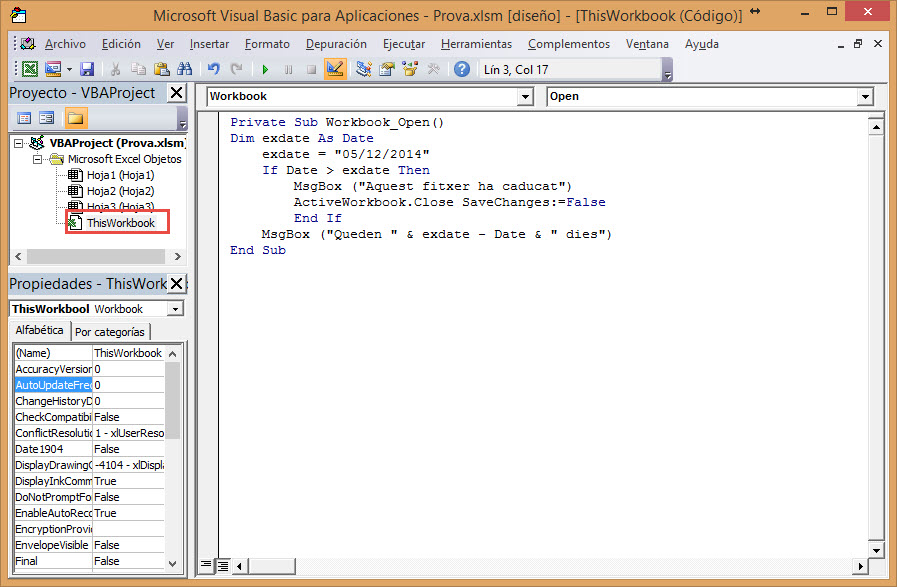Open the Herramientas menu
The width and height of the screenshot is (897, 587).
pos(476,44)
